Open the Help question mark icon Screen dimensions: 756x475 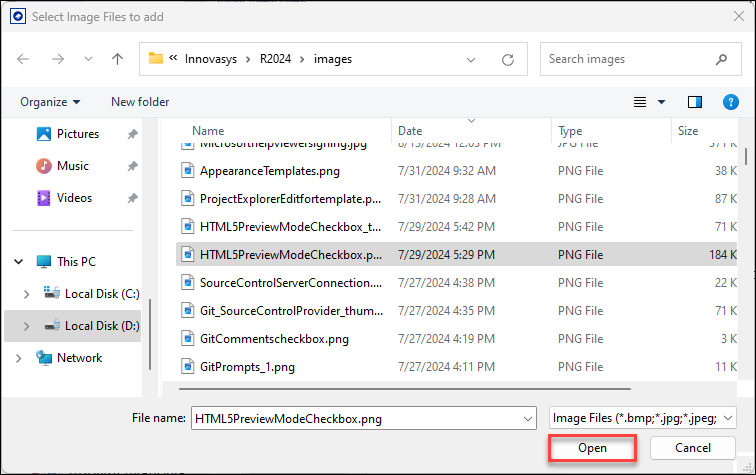pyautogui.click(x=731, y=102)
